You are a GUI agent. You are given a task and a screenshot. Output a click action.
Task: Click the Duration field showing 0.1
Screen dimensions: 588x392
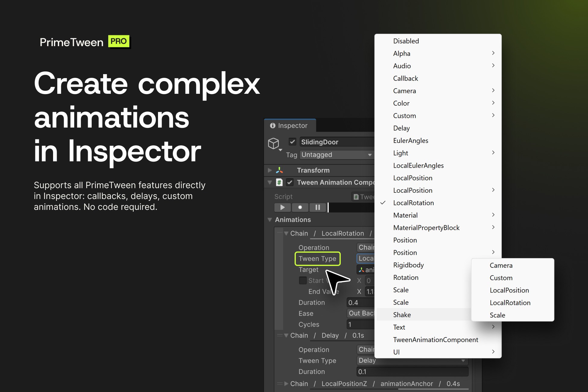tap(412, 372)
